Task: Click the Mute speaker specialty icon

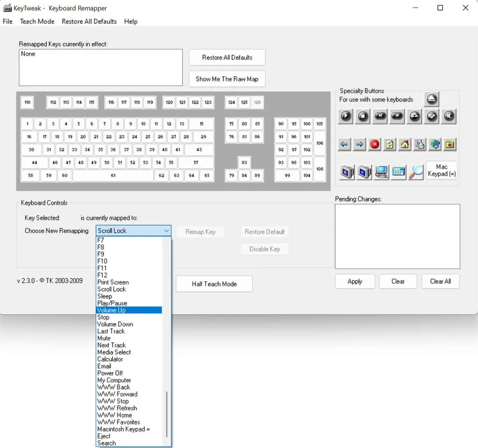Action: [449, 116]
